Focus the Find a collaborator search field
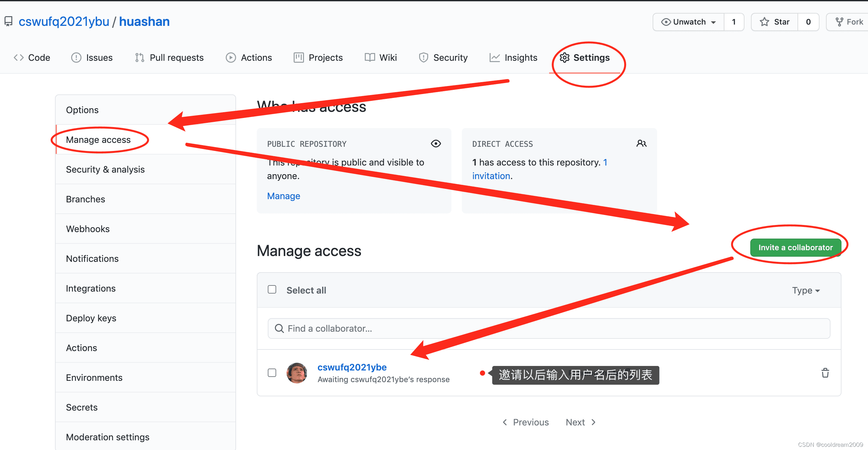Image resolution: width=868 pixels, height=450 pixels. tap(549, 328)
